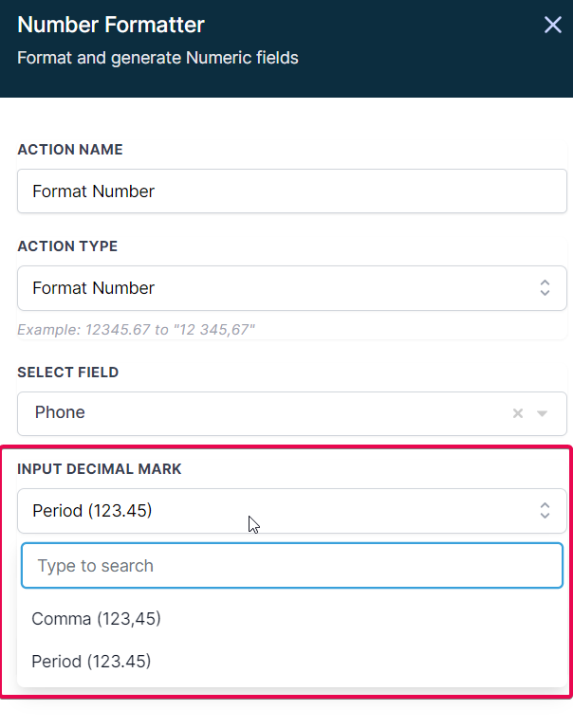Click the Action Name text field

click(292, 191)
